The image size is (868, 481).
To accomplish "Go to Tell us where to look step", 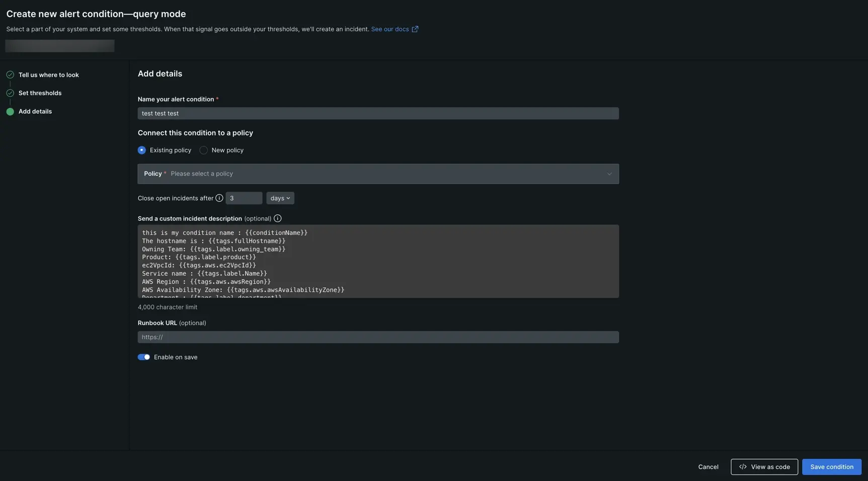I will pos(48,75).
